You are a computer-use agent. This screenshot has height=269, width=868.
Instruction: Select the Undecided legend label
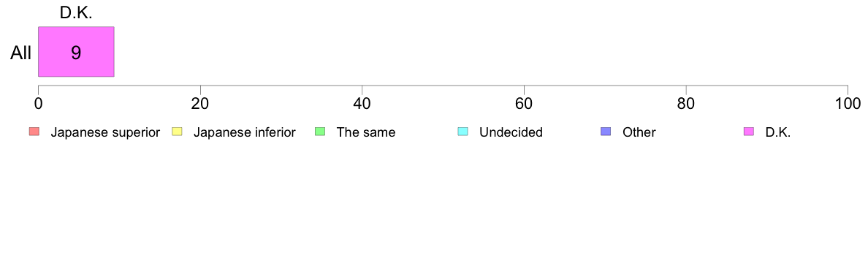coord(511,132)
